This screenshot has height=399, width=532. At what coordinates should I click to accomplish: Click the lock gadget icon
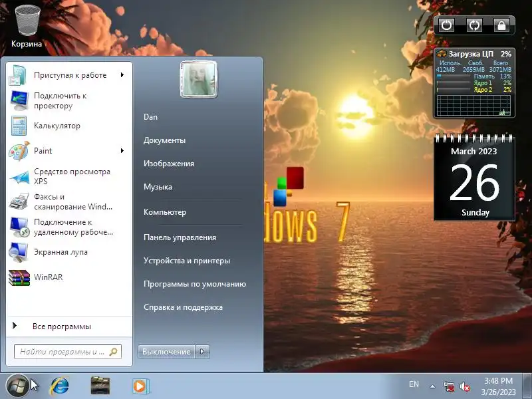coord(501,25)
